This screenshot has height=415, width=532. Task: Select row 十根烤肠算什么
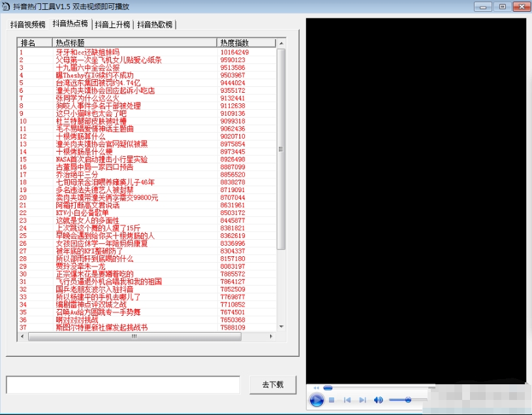coord(147,137)
